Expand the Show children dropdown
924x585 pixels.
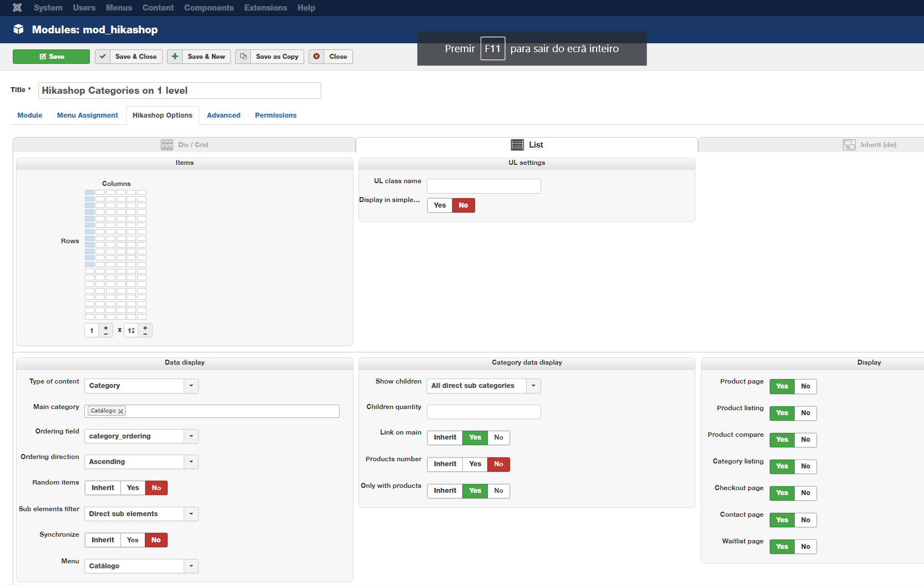(x=533, y=386)
